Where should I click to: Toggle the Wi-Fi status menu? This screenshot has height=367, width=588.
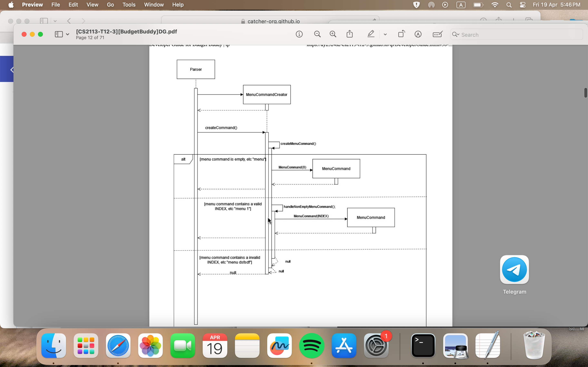(495, 5)
